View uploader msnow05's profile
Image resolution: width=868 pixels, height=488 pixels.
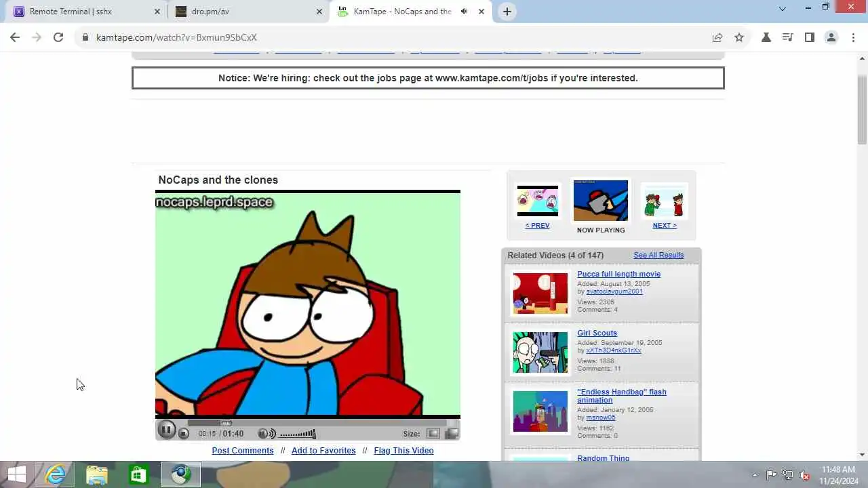[601, 418]
